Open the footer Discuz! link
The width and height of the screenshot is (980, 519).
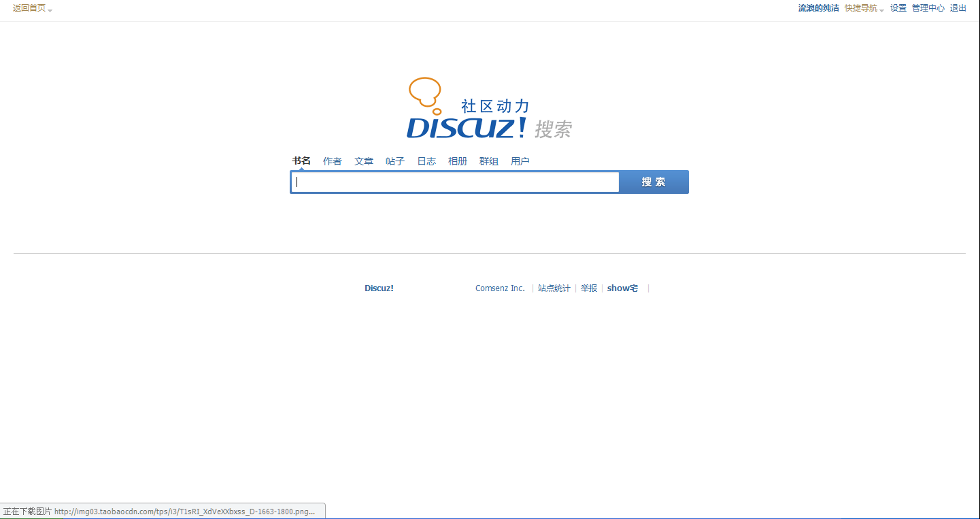pyautogui.click(x=379, y=288)
